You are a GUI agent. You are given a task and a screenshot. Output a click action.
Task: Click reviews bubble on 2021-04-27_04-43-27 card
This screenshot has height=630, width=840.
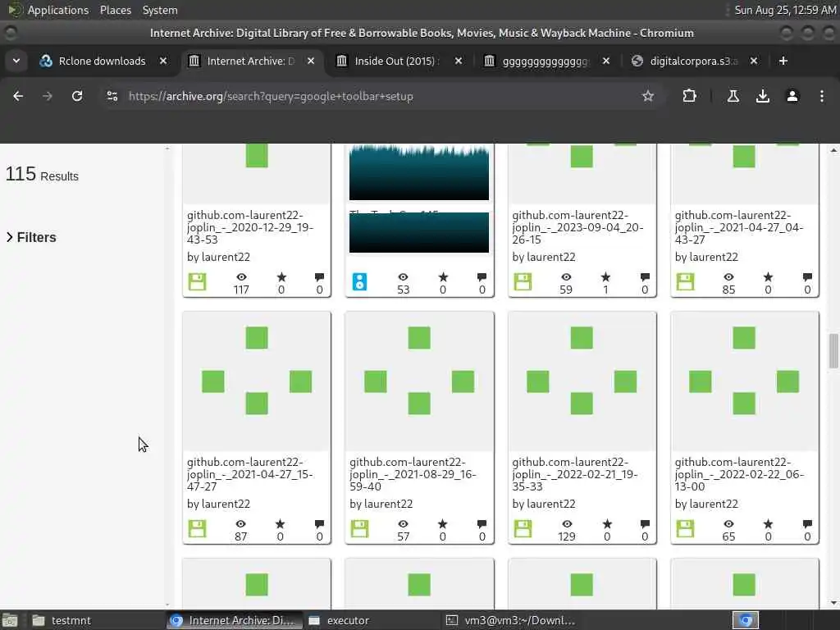point(807,277)
